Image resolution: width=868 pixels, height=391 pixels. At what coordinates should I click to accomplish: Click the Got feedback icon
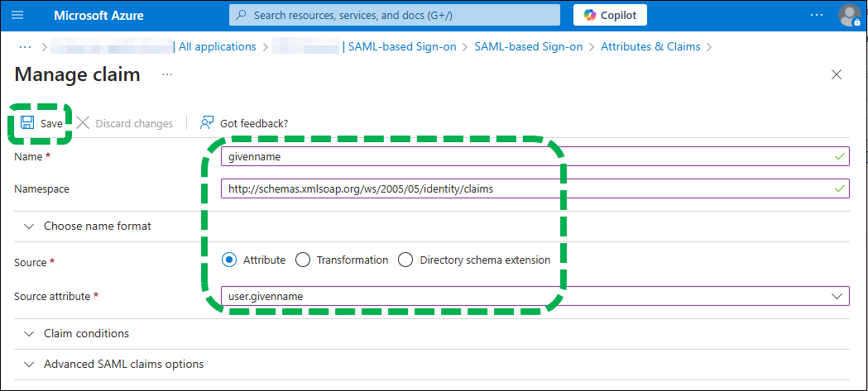point(207,123)
